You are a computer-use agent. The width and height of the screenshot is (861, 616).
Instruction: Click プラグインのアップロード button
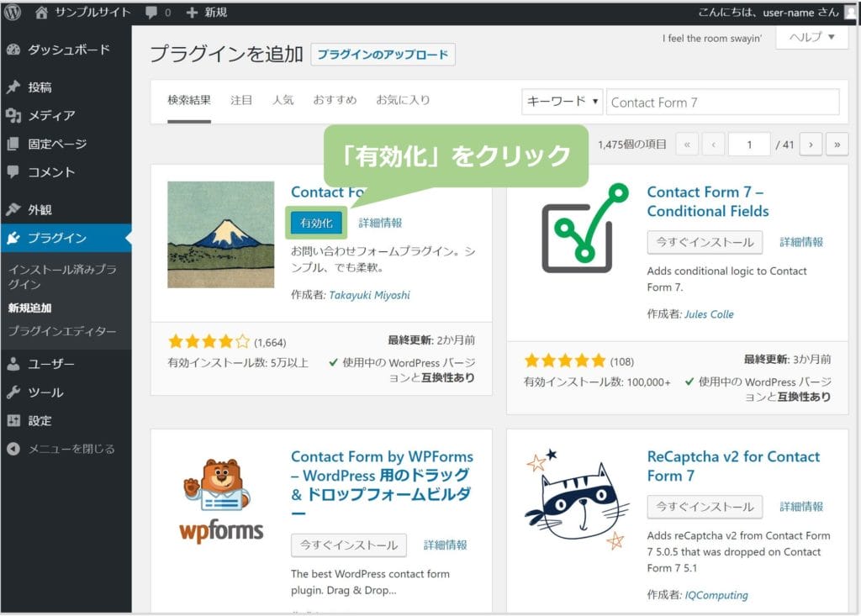pyautogui.click(x=383, y=55)
